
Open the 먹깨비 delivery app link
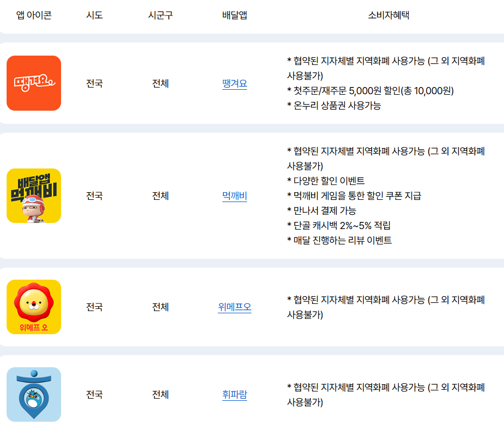pyautogui.click(x=234, y=195)
